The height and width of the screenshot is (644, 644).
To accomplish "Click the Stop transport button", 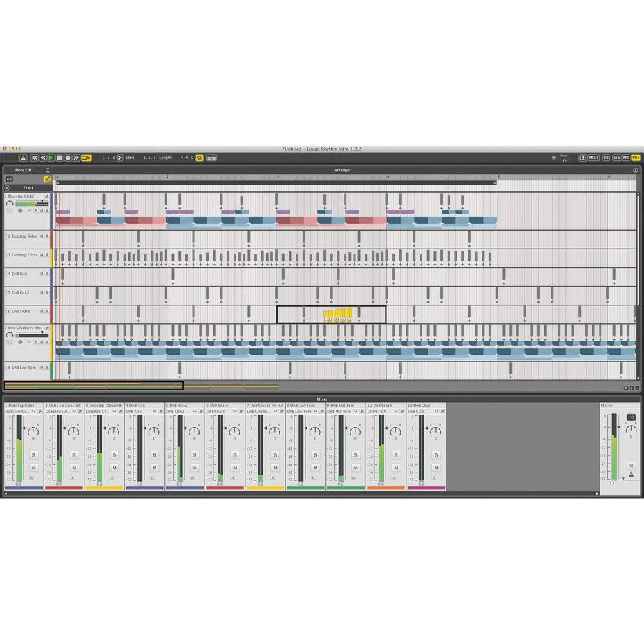I will (59, 158).
